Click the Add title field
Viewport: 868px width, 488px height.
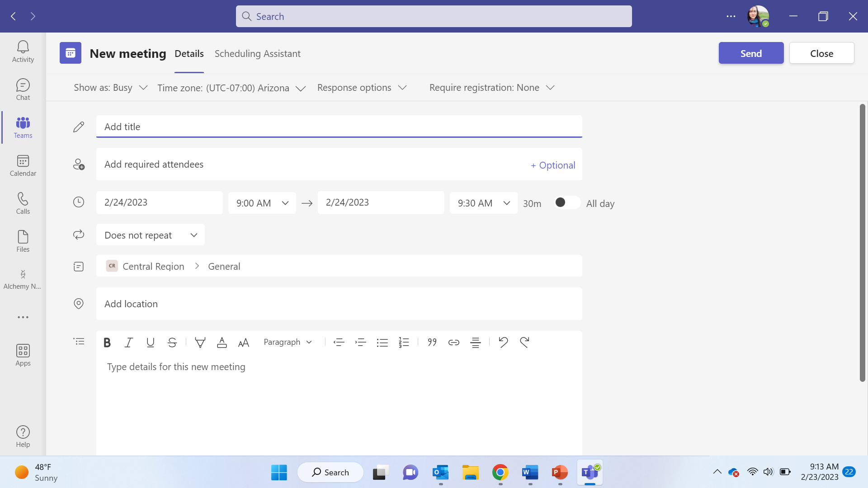pos(339,127)
